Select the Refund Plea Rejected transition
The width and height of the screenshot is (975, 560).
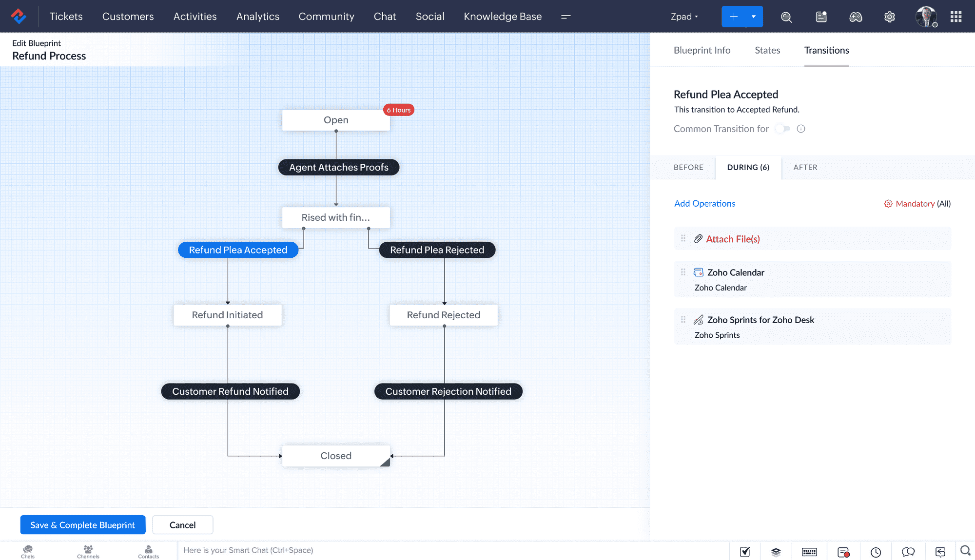pyautogui.click(x=437, y=250)
